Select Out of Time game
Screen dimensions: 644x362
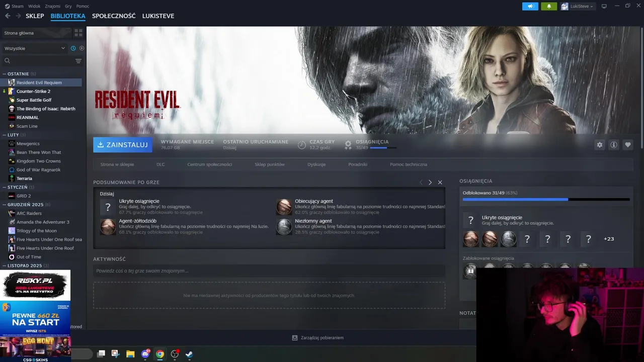point(29,257)
